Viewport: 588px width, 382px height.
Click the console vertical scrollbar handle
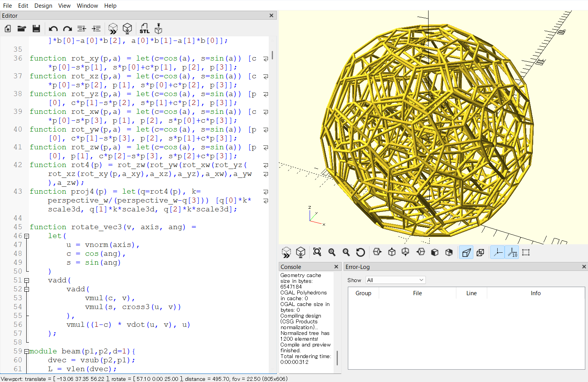pyautogui.click(x=337, y=358)
